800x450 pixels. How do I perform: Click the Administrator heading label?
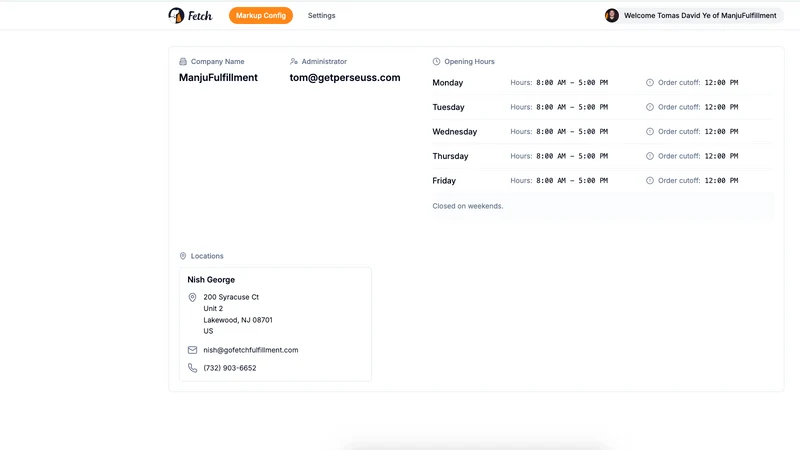(324, 61)
